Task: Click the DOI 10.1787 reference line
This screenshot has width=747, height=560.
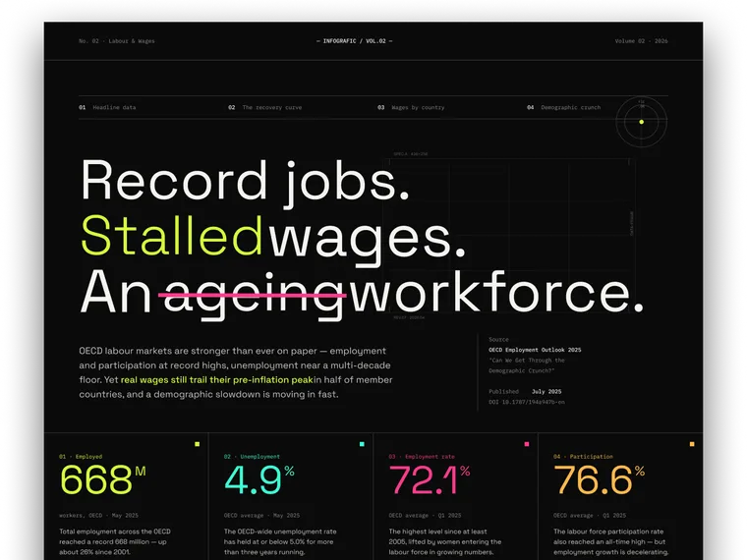Action: (x=527, y=403)
